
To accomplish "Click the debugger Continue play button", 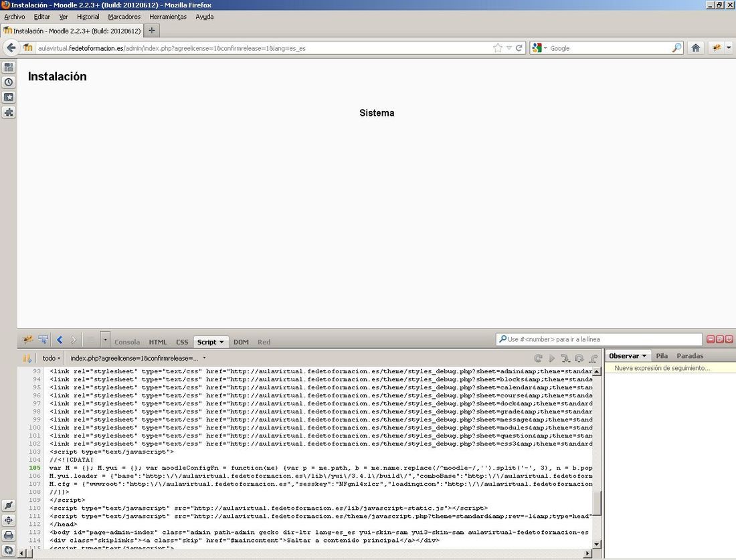I will (x=552, y=358).
